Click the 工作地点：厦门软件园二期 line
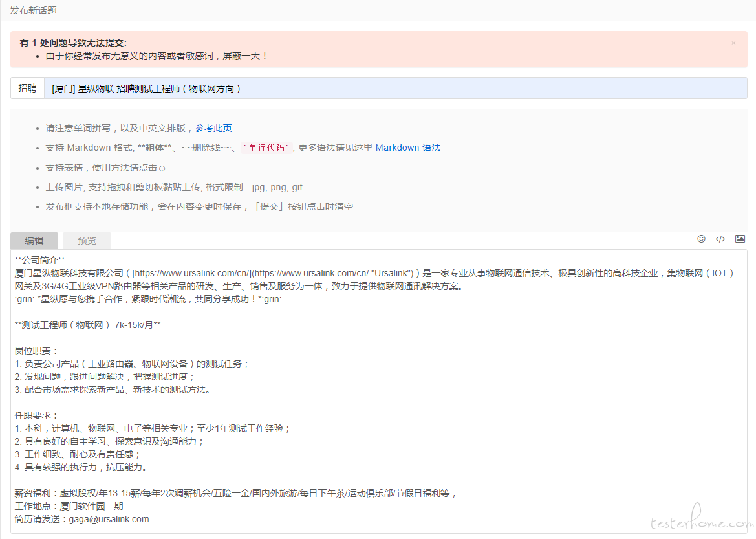This screenshot has width=756, height=539. pyautogui.click(x=69, y=506)
